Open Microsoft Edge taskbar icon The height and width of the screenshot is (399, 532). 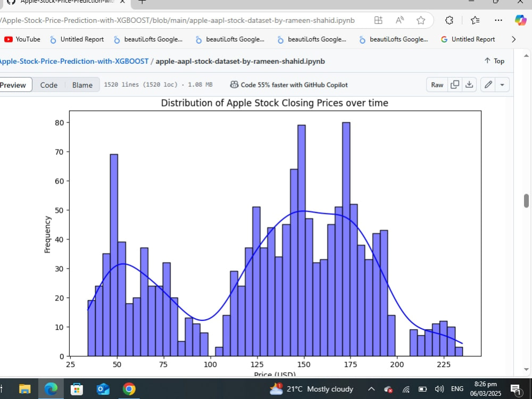pos(51,389)
